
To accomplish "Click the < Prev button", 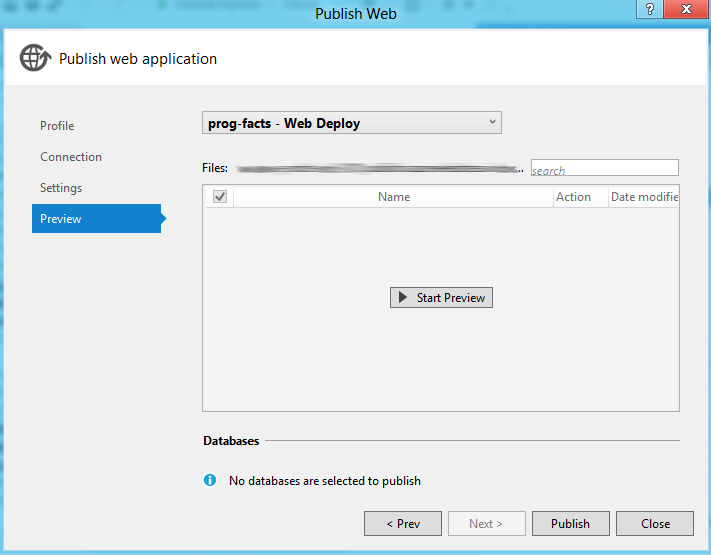I will pyautogui.click(x=403, y=524).
